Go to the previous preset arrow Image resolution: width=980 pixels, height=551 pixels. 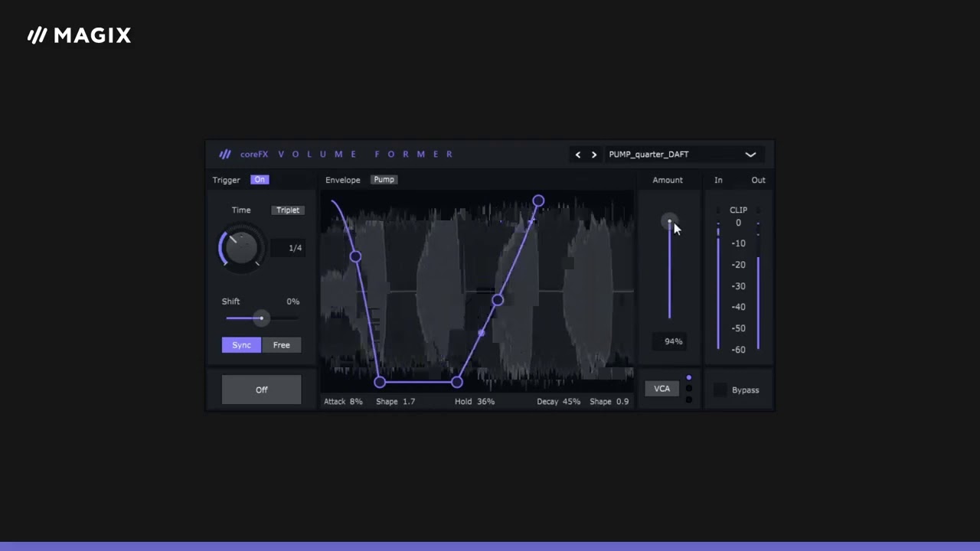click(578, 155)
